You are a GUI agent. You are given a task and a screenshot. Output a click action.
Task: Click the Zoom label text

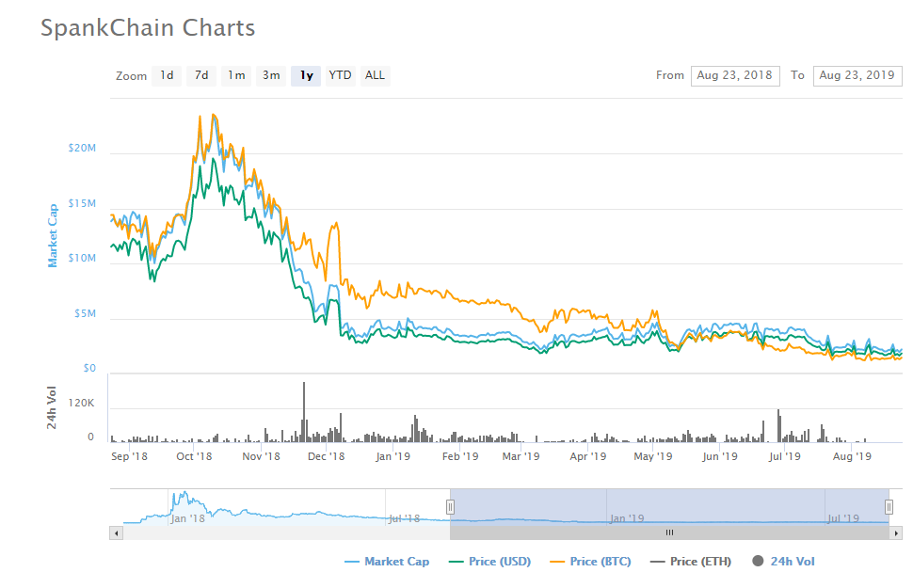[131, 76]
